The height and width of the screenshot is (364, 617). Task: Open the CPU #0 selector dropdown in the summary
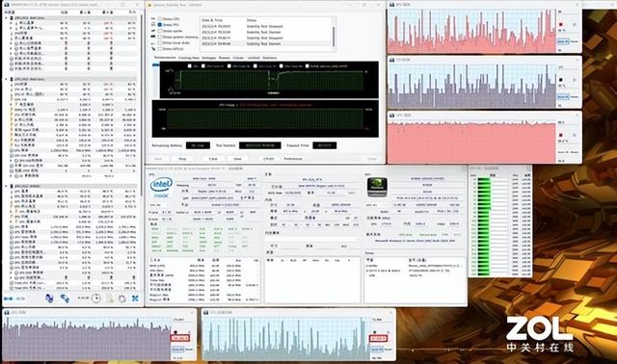coord(160,205)
